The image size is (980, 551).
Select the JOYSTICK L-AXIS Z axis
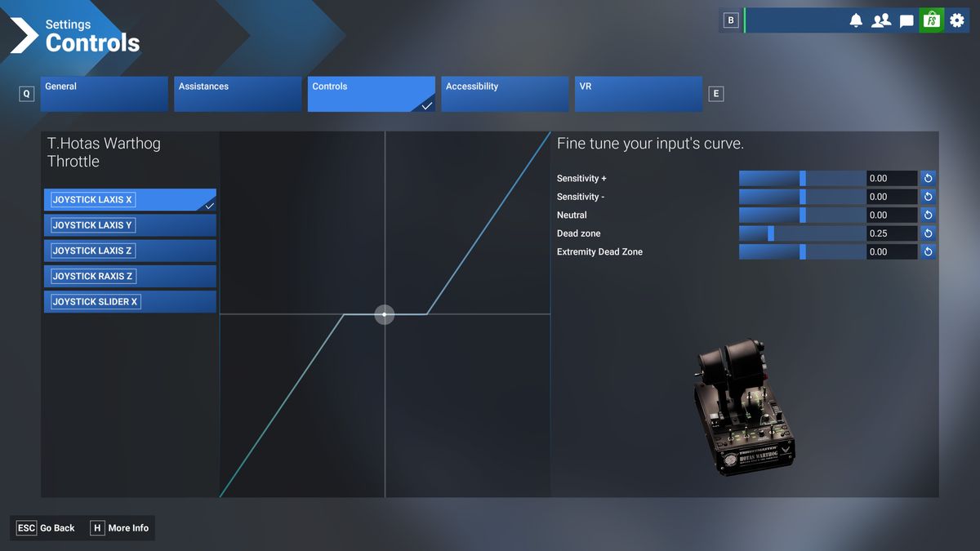(130, 251)
